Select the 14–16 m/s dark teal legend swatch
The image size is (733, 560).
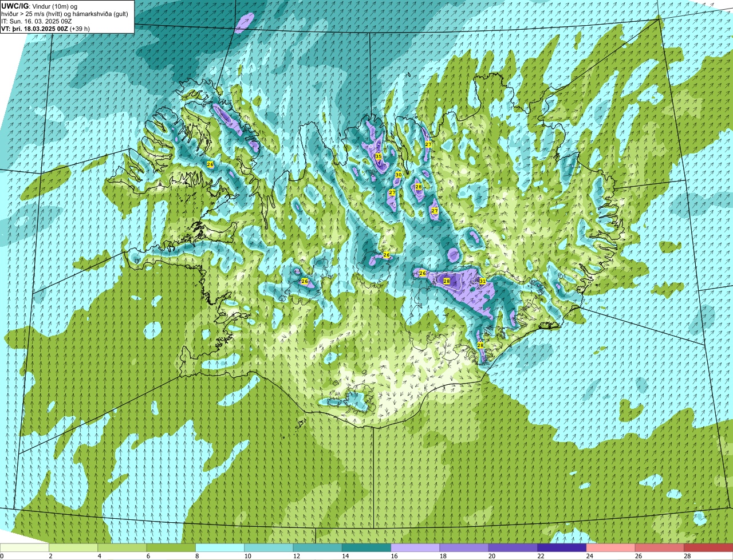366,548
